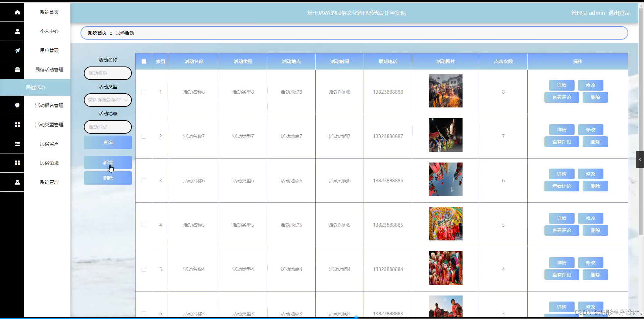Click the 新增 add button
Screen dimensions: 644x319
pos(108,163)
